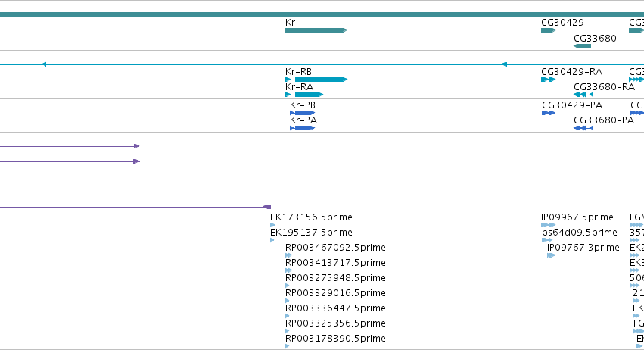Select the CG30429-PA protein glyph
644x350 pixels.
point(549,113)
